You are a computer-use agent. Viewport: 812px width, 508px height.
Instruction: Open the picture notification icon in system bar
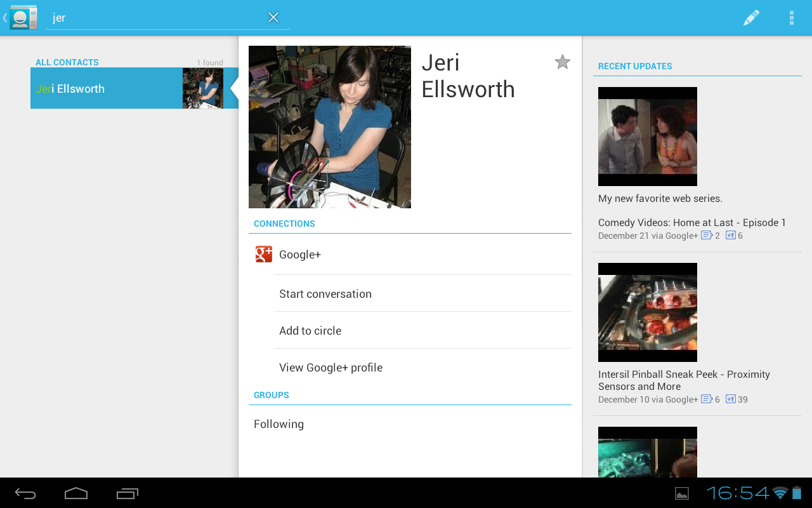click(682, 493)
